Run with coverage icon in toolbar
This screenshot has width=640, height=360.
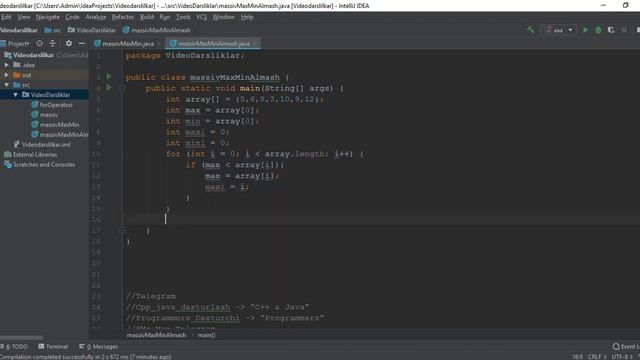tap(611, 30)
